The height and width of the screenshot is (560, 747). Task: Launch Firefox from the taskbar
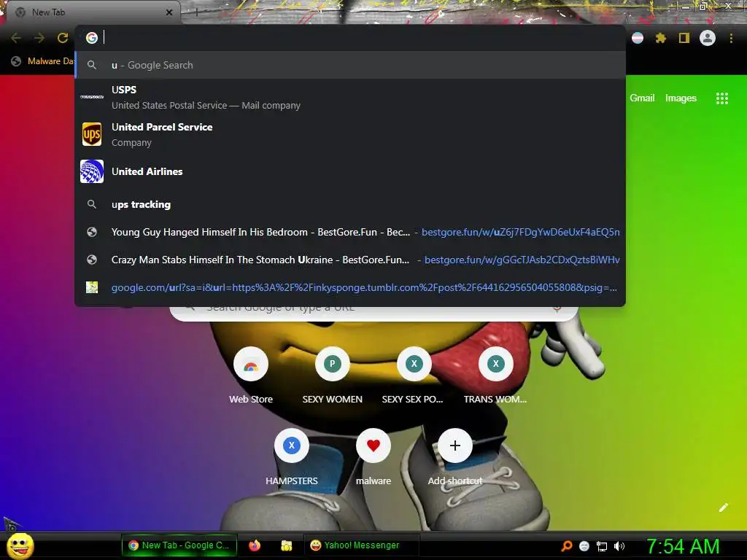255,545
